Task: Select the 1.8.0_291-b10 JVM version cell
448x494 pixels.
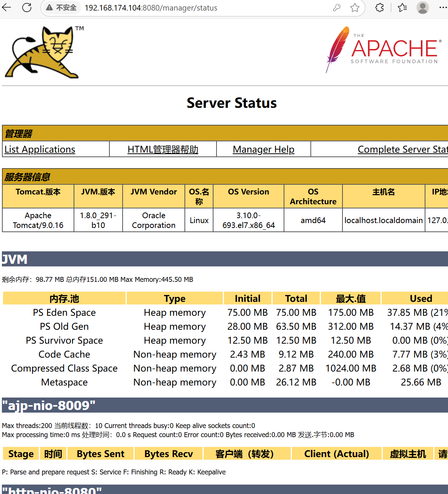Action: [98, 220]
